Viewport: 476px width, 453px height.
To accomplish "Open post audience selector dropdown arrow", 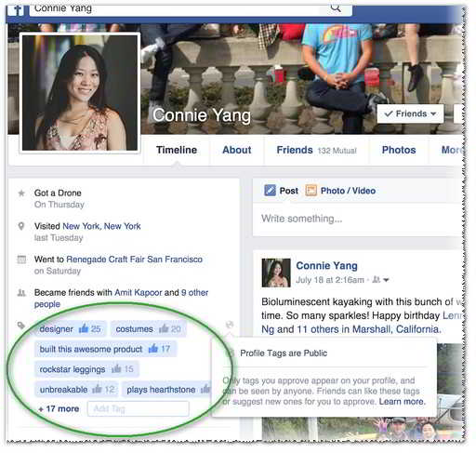I will 386,280.
